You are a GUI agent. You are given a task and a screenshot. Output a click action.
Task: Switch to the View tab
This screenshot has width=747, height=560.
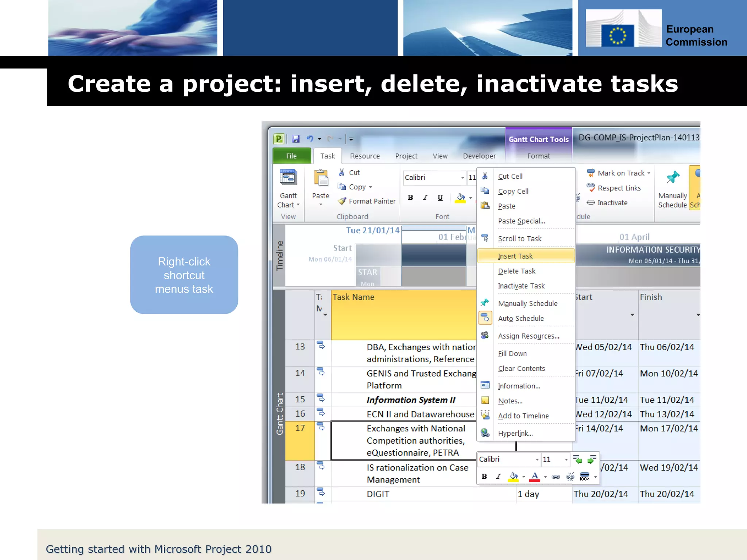[x=440, y=156]
